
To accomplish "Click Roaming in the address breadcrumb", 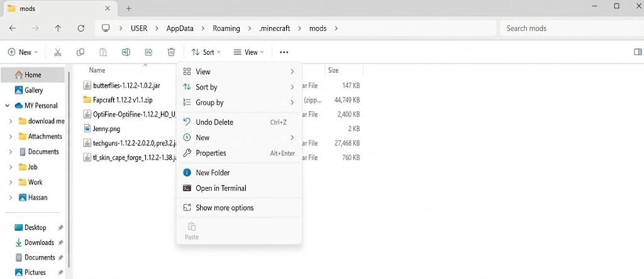I will [x=226, y=28].
